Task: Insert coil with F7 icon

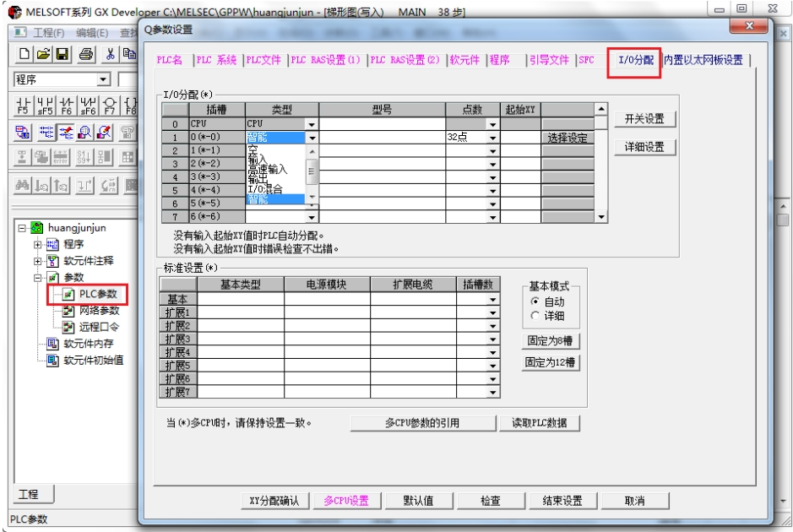Action: (x=110, y=106)
